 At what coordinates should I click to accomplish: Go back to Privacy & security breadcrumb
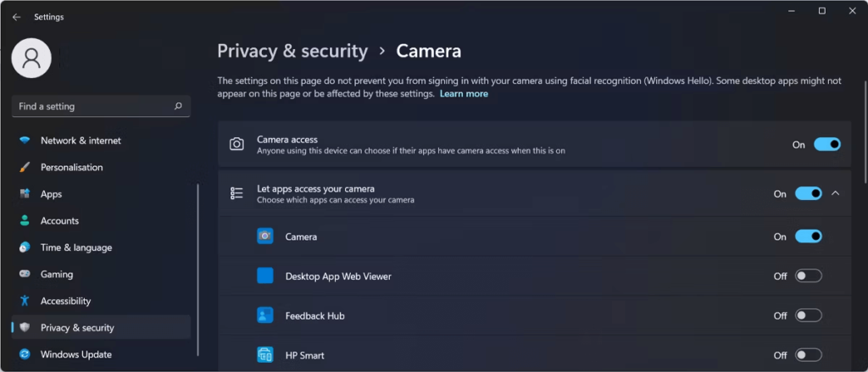point(292,51)
